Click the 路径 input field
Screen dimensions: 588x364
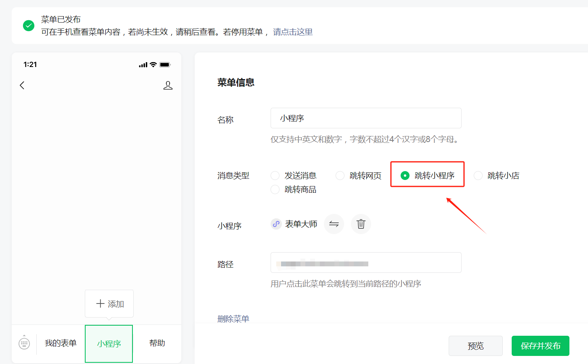[x=366, y=263]
